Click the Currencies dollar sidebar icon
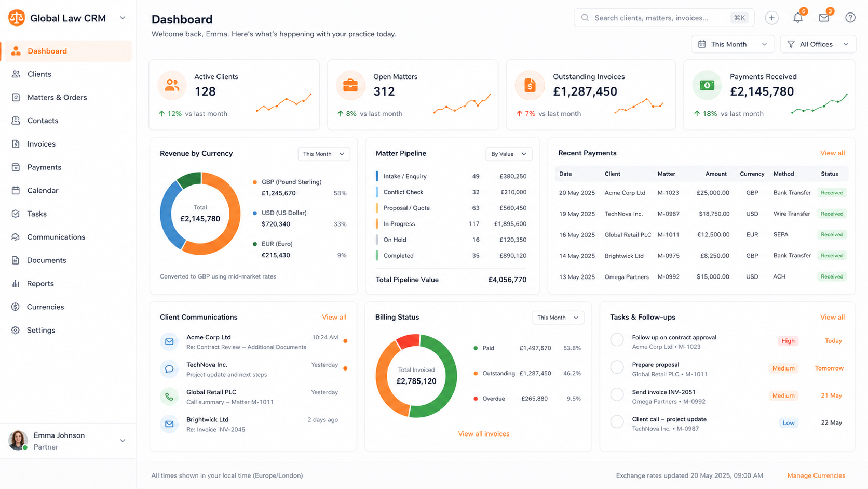Viewport: 868px width, 489px height. point(16,307)
